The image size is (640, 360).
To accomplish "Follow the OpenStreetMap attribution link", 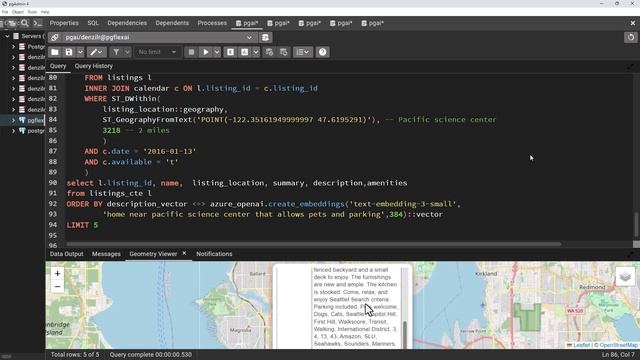I will [x=618, y=345].
